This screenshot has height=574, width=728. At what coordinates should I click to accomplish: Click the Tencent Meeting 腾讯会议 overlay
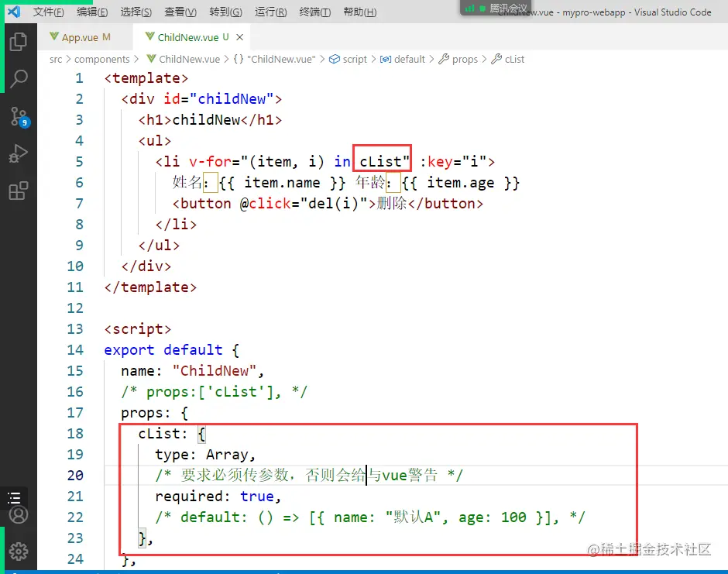click(496, 8)
